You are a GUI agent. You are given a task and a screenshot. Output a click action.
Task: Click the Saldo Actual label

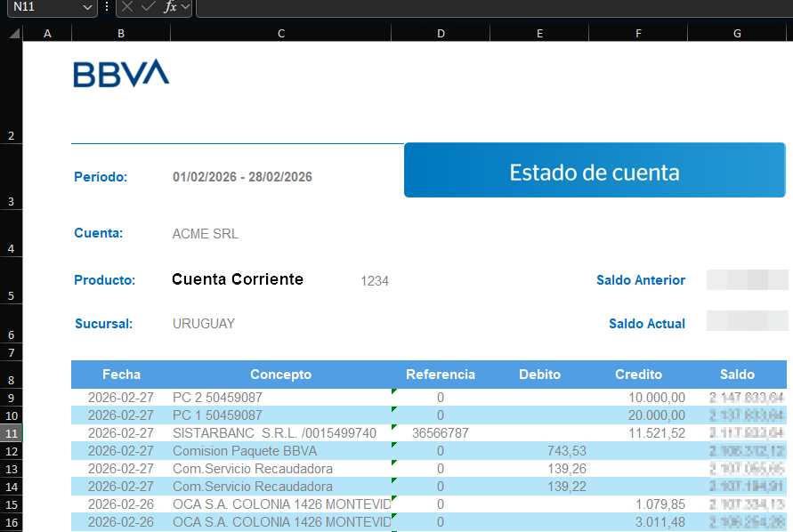(647, 324)
